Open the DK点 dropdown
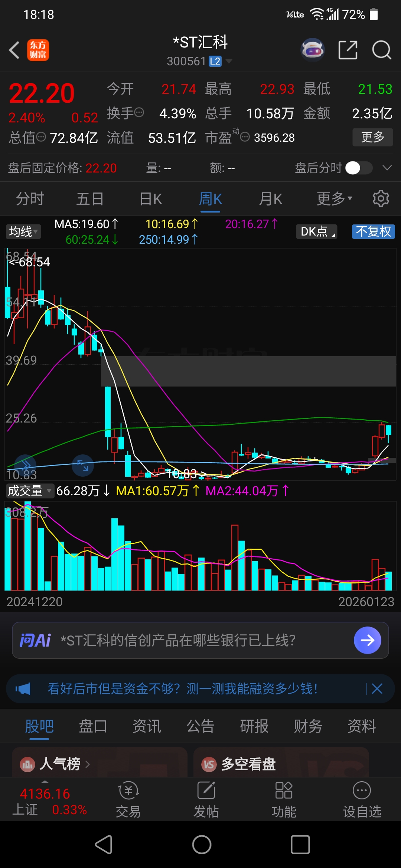 pos(317,231)
